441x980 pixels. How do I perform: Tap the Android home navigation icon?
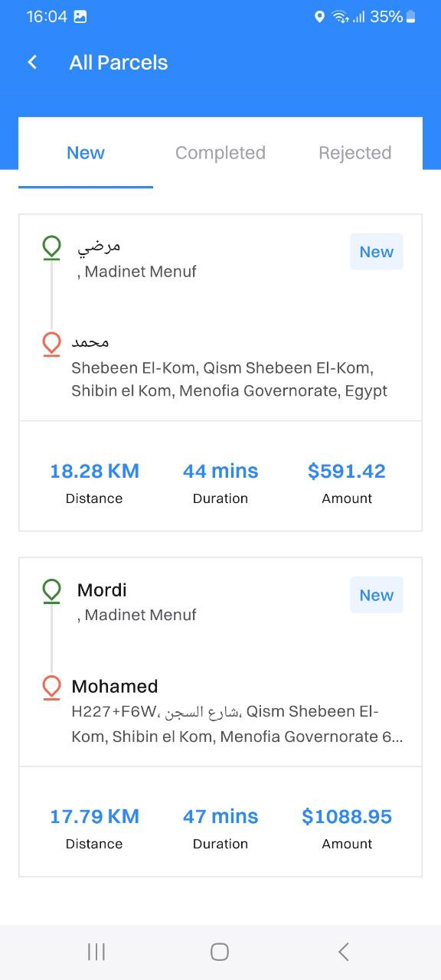click(220, 952)
